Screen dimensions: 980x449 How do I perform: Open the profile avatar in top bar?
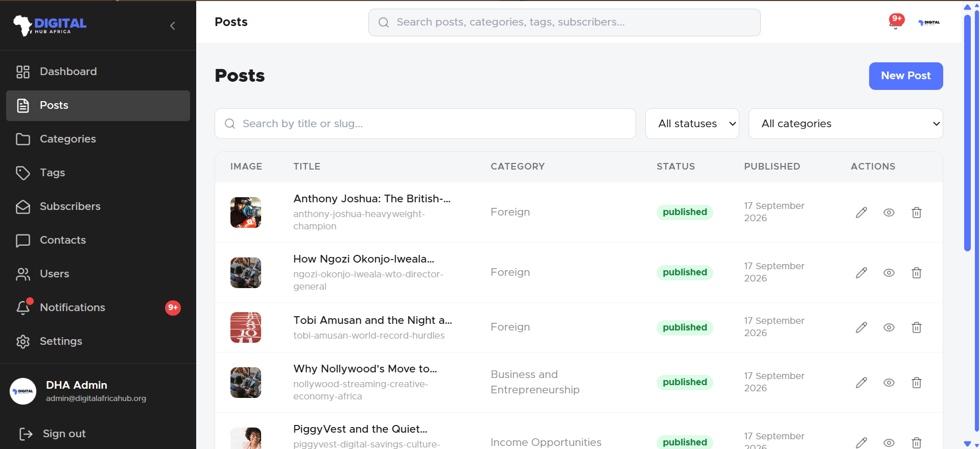coord(929,22)
